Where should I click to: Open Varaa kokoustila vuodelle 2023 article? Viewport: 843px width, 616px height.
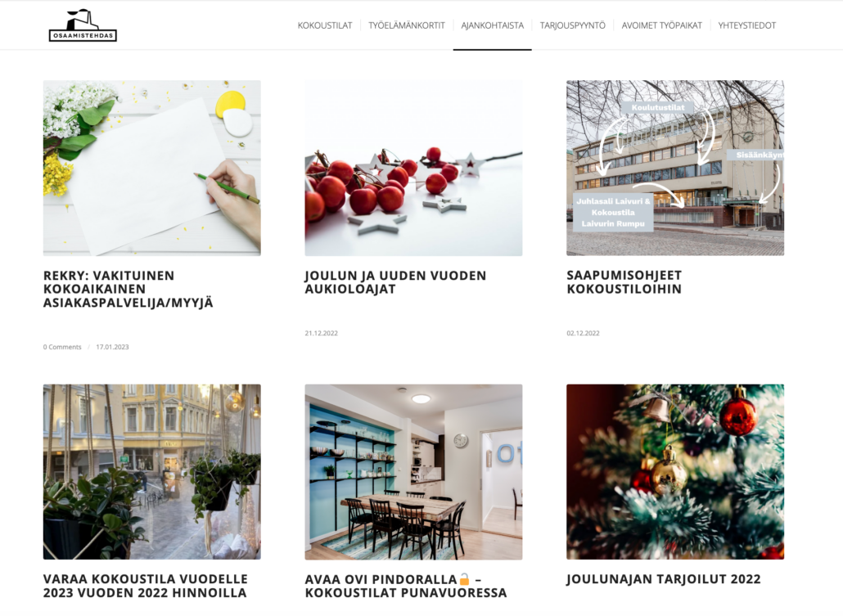[x=146, y=586]
